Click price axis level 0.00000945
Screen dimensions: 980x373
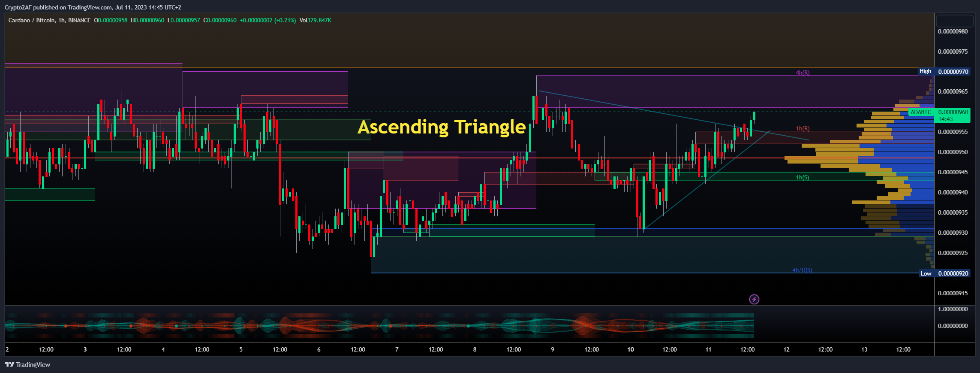[953, 172]
